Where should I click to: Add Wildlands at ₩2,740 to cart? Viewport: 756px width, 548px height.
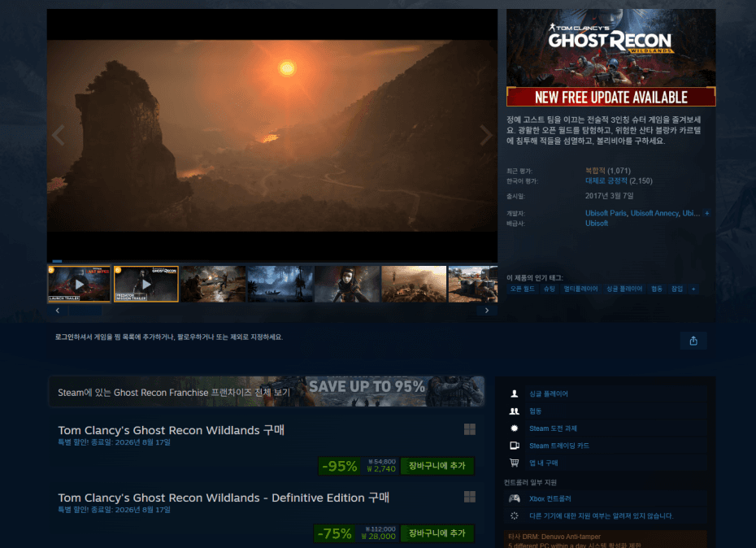pyautogui.click(x=437, y=466)
